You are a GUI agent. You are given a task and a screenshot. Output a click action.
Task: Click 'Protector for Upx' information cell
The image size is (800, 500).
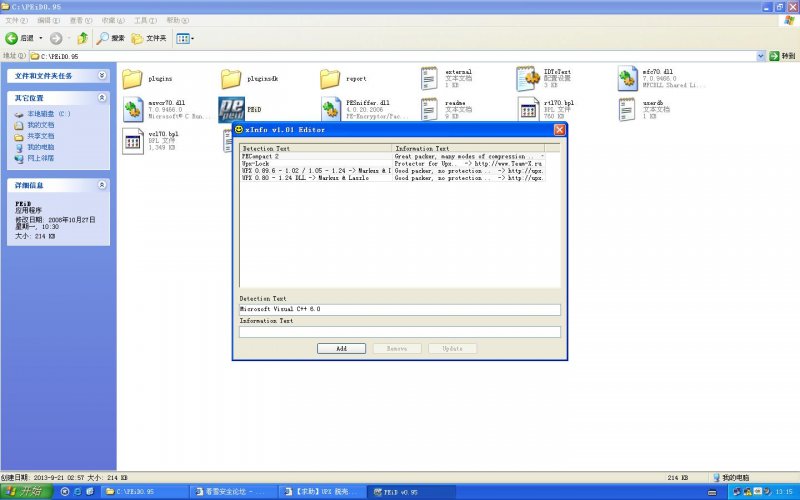(x=468, y=164)
